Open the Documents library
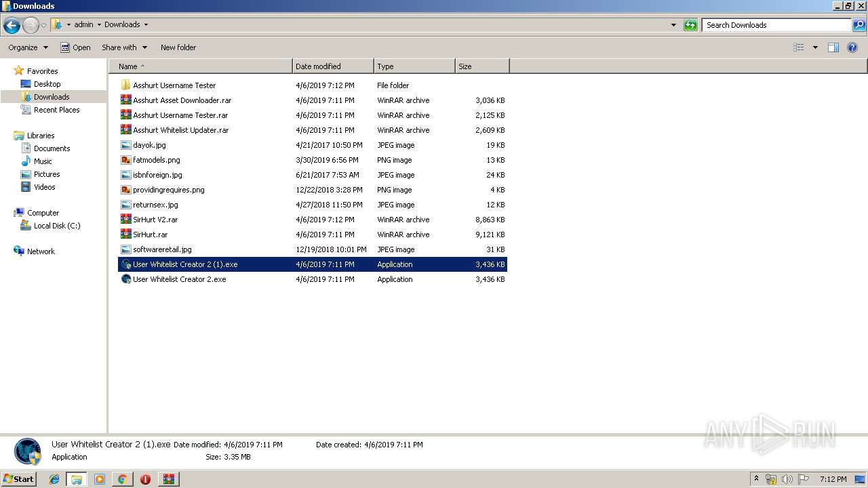 coord(52,148)
